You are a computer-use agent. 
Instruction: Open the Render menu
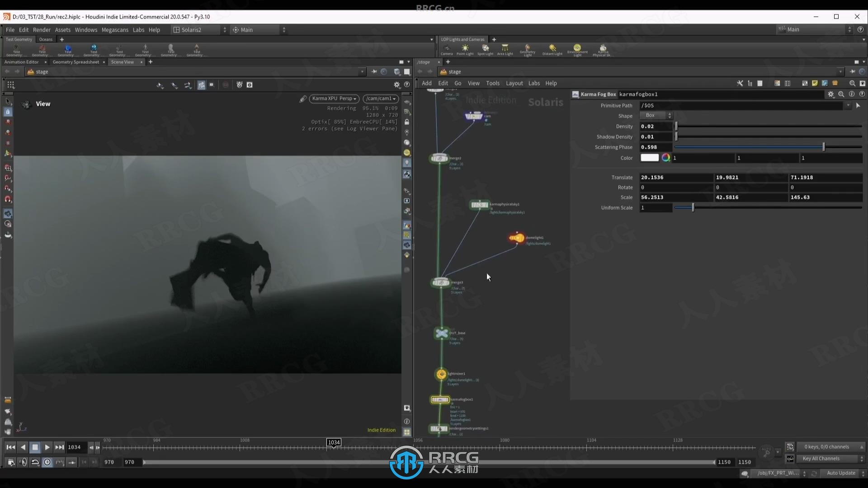click(x=42, y=30)
